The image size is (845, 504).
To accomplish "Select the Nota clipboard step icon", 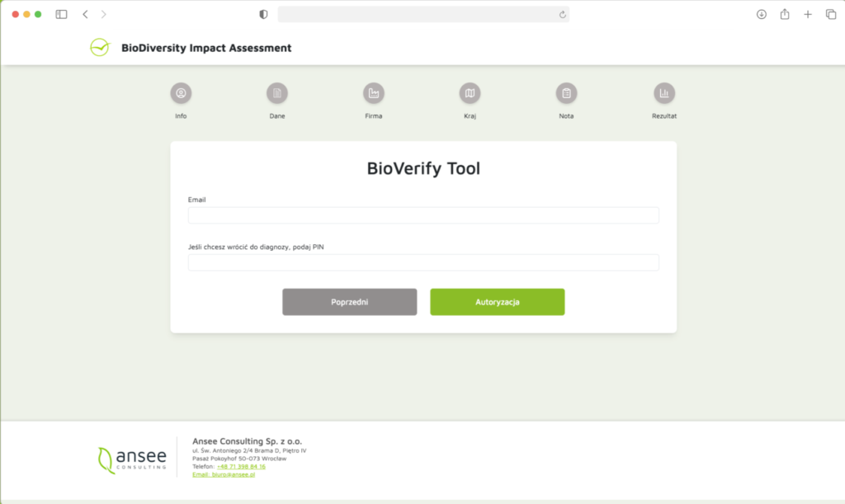I will 566,93.
